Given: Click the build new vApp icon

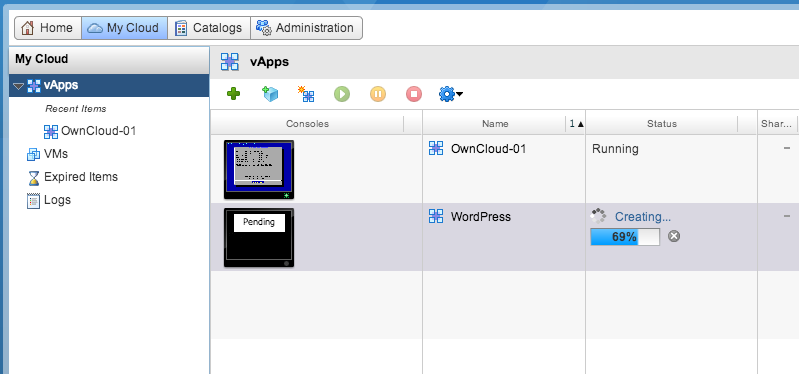Looking at the screenshot, I should point(306,94).
